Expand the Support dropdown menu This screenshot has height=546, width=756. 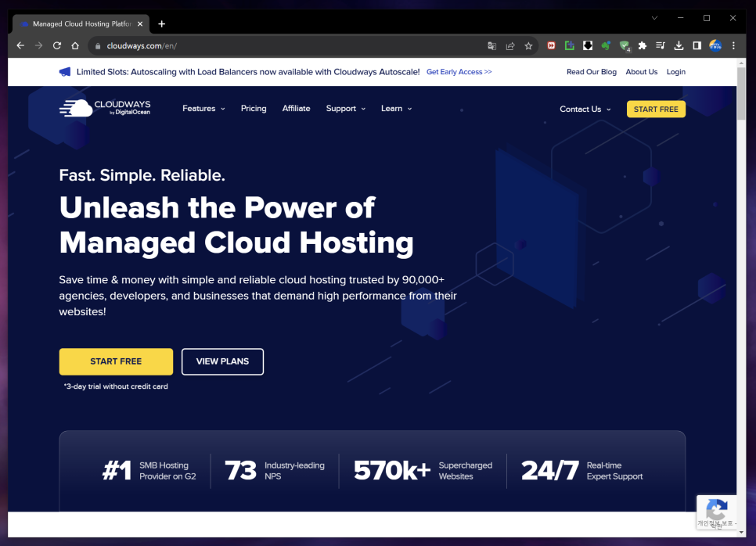(x=346, y=109)
